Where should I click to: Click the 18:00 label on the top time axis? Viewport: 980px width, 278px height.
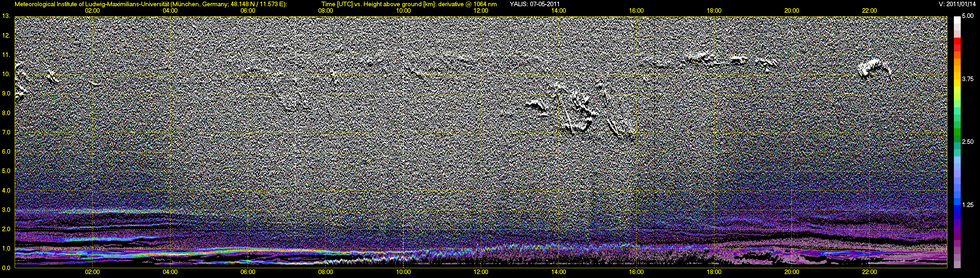click(714, 11)
